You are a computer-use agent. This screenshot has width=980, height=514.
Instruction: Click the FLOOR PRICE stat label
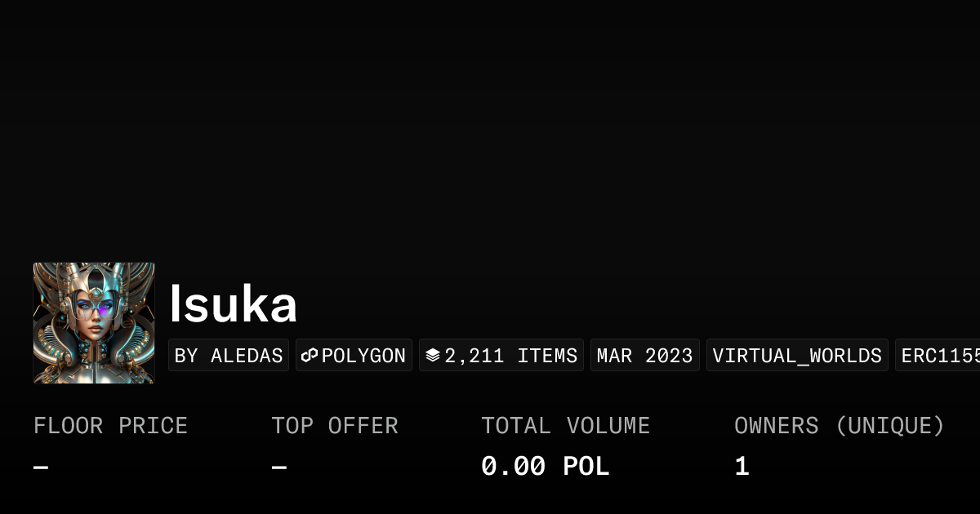pos(110,425)
